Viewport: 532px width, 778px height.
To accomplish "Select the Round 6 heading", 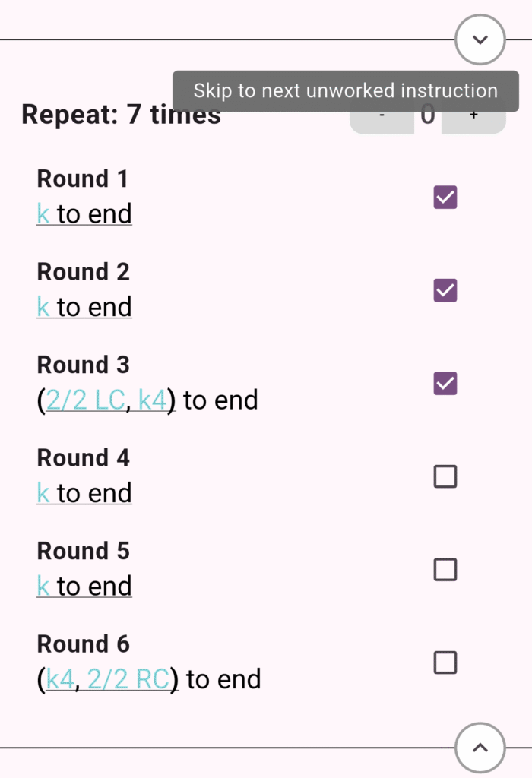I will 83,644.
